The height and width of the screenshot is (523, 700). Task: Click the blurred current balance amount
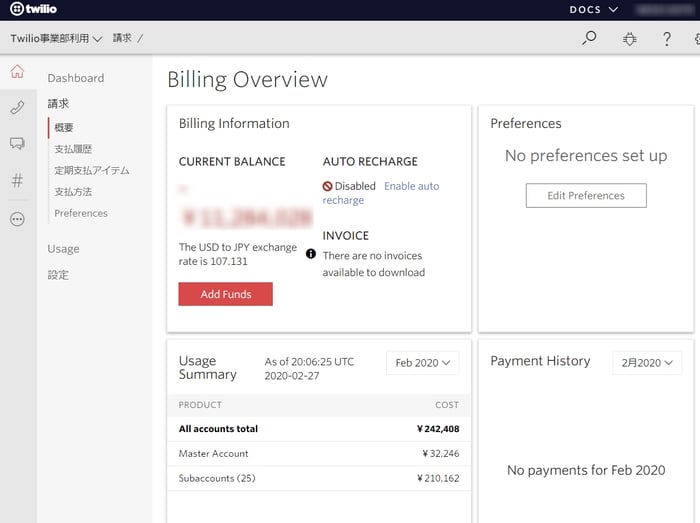(246, 217)
